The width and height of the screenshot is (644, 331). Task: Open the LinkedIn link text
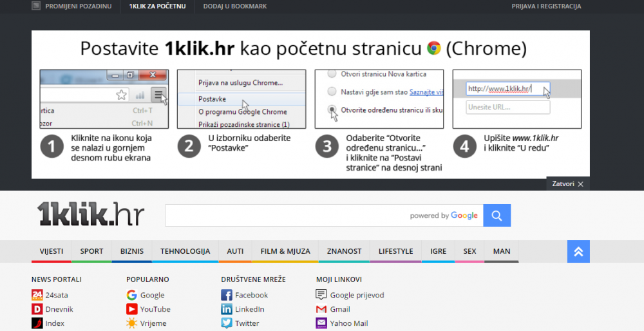tap(250, 309)
